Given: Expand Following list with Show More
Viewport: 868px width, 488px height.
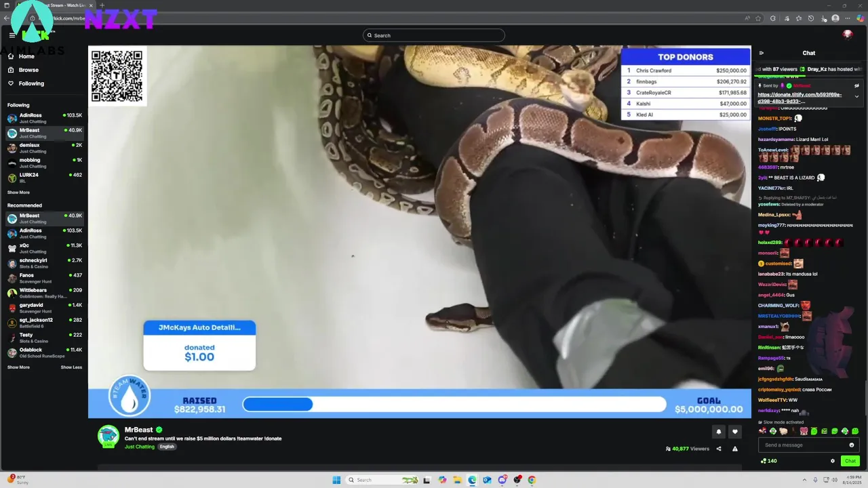Looking at the screenshot, I should point(18,192).
